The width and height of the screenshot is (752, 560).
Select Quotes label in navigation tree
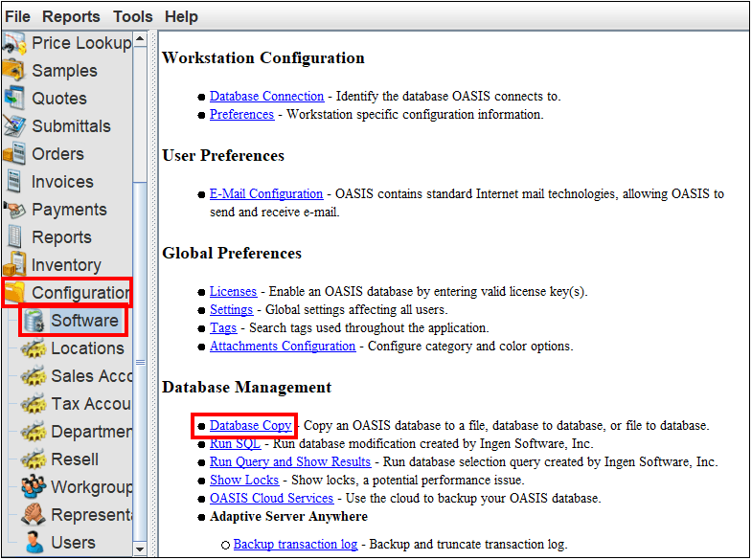pos(59,99)
